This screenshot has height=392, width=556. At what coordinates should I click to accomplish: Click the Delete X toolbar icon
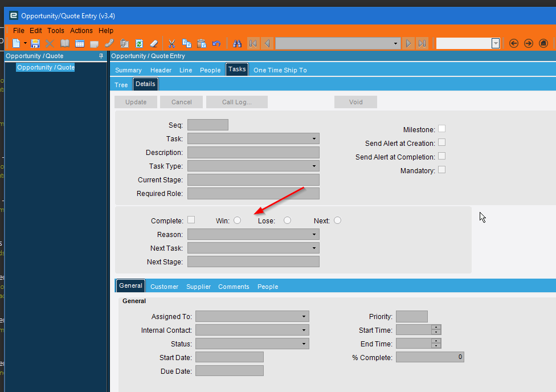[50, 43]
